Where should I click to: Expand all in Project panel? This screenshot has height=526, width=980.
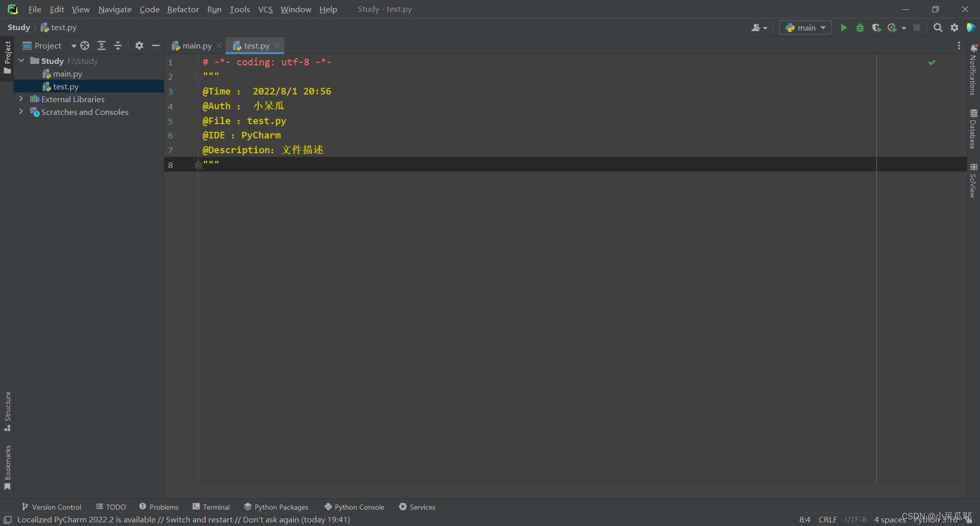pyautogui.click(x=102, y=45)
